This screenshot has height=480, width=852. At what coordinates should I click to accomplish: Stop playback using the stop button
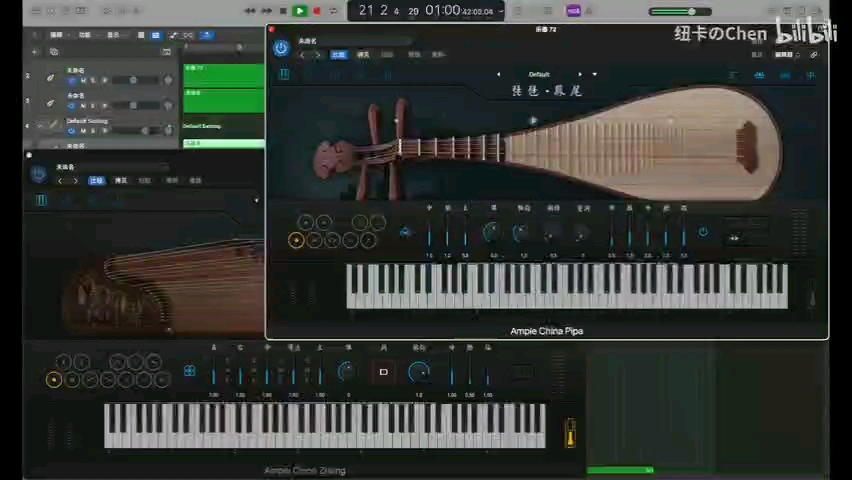[x=283, y=11]
